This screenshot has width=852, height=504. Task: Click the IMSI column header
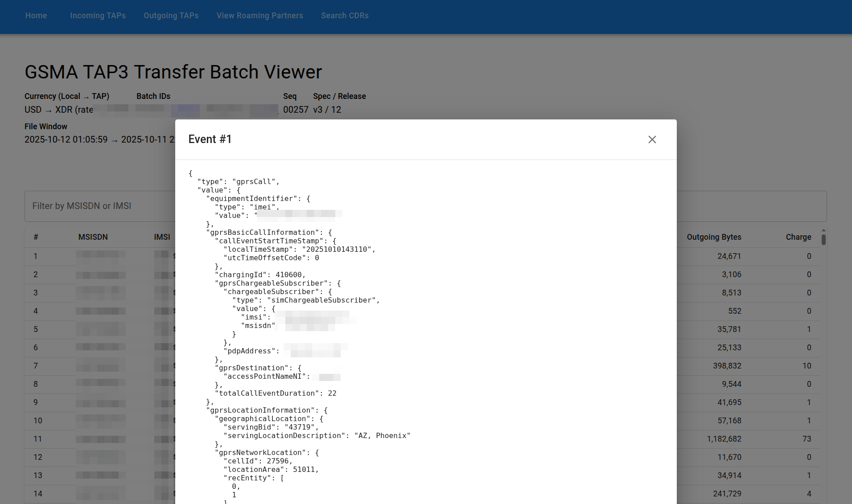point(162,237)
